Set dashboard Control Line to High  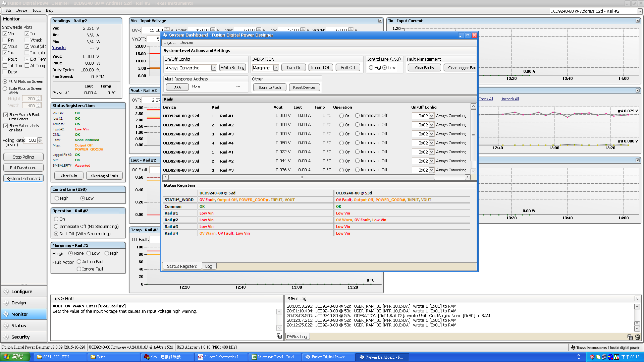pos(371,67)
